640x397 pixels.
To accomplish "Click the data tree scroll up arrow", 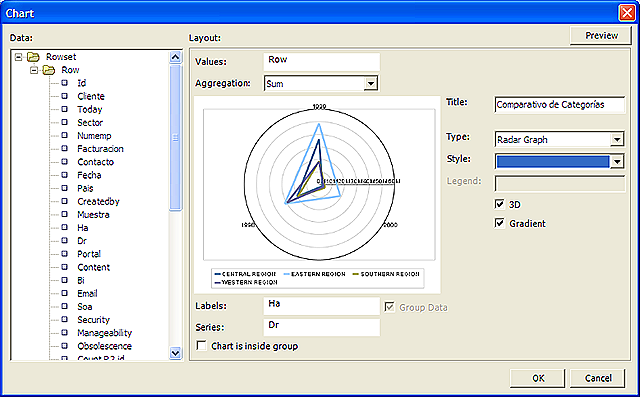I will click(176, 57).
